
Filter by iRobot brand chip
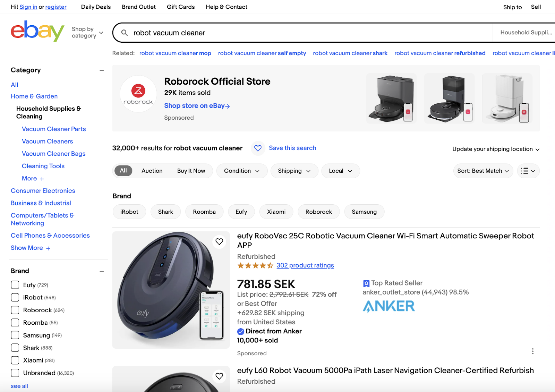(x=129, y=212)
